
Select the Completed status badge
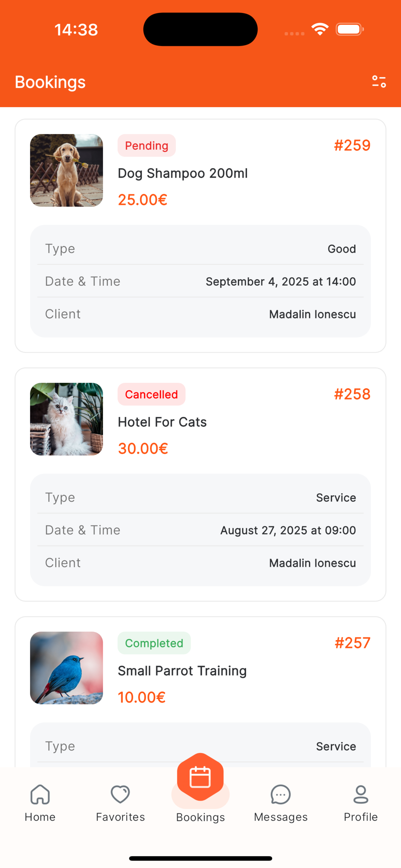[154, 643]
